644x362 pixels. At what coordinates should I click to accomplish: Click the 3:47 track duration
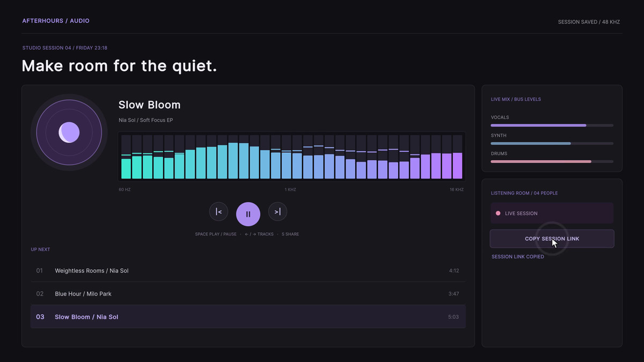point(454,294)
